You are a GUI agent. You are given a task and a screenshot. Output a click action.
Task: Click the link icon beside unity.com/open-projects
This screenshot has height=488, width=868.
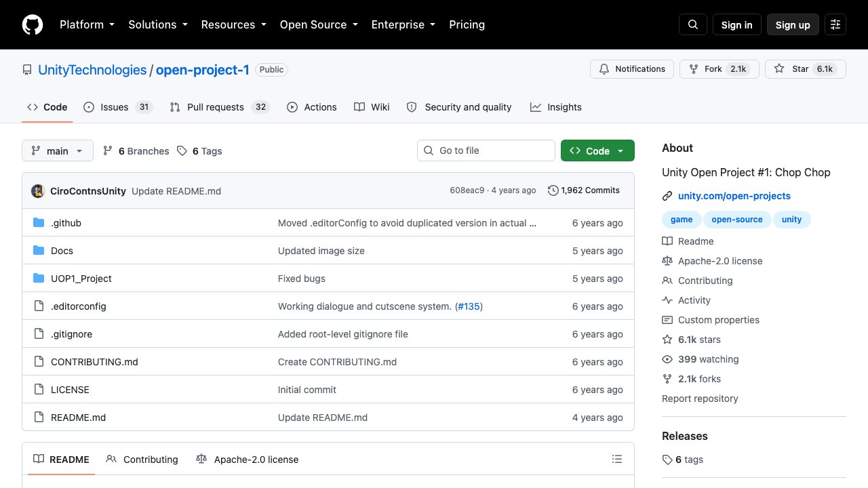coord(667,196)
